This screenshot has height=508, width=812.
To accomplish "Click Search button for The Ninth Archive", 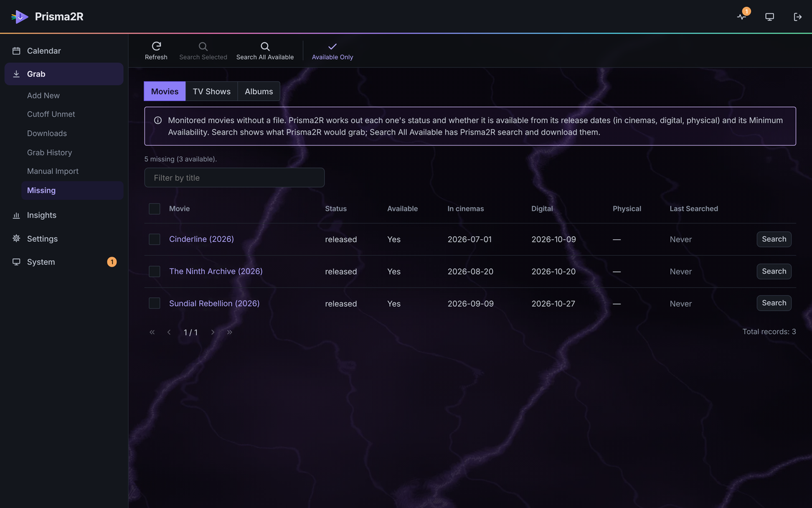I will coord(774,271).
